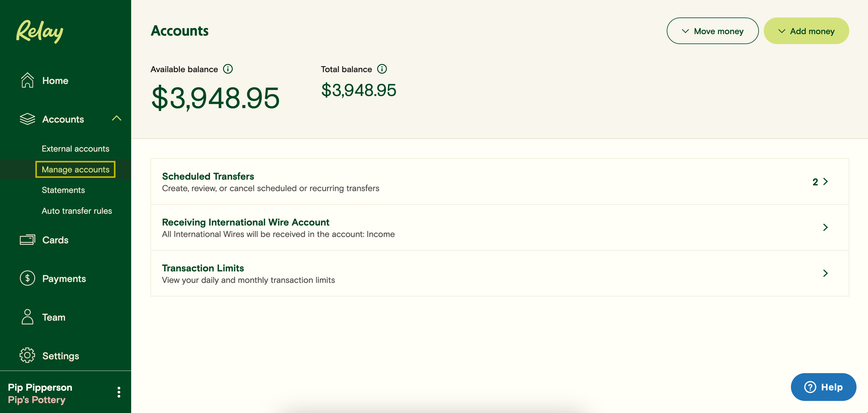Viewport: 868px width, 413px height.
Task: Select Statements in the sidebar
Action: coord(63,190)
